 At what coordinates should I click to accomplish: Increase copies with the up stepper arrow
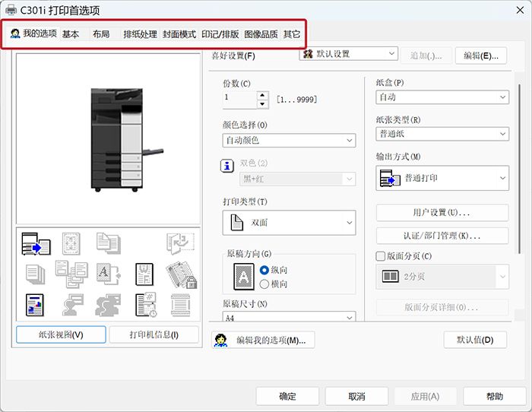point(263,95)
